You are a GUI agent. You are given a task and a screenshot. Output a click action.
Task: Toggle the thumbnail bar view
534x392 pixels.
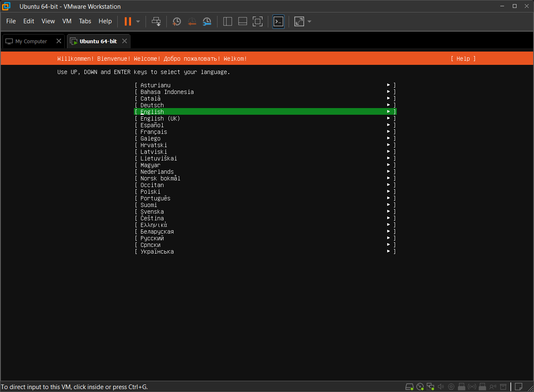[242, 21]
